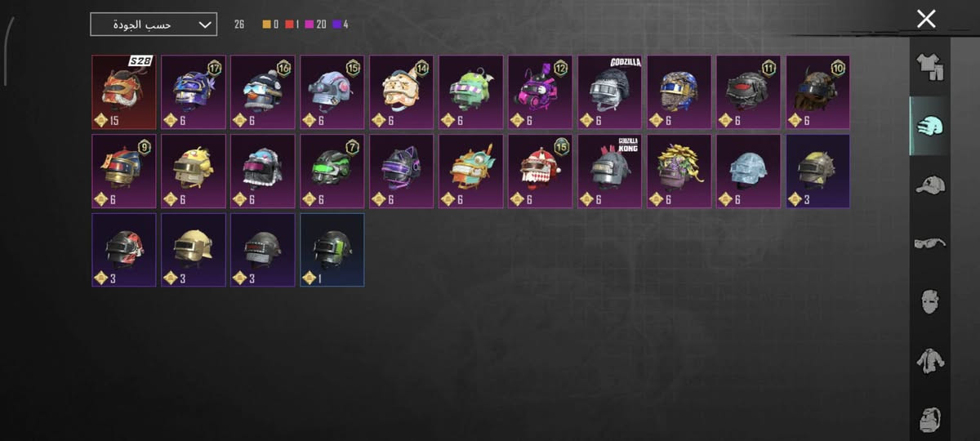Screen dimensions: 980x441
Task: Choose the Pikachu-style yellow helmet
Action: [194, 171]
